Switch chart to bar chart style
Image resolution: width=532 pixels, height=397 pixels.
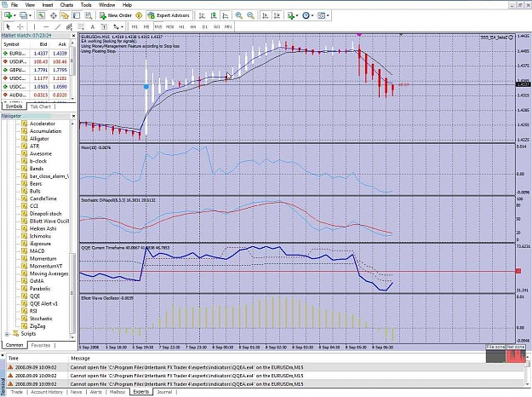(x=202, y=15)
